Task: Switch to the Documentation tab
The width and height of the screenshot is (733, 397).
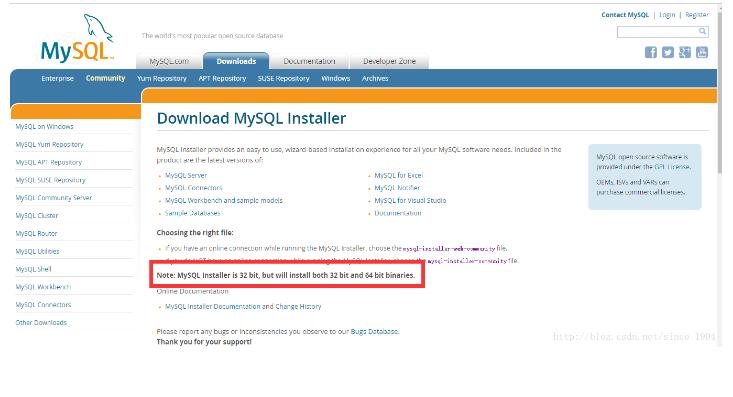Action: pyautogui.click(x=309, y=61)
